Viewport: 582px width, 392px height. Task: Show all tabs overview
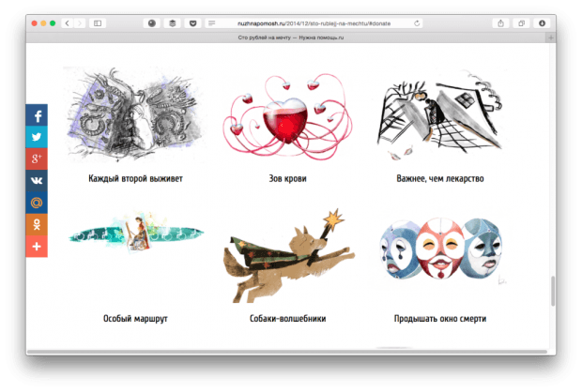click(x=520, y=23)
